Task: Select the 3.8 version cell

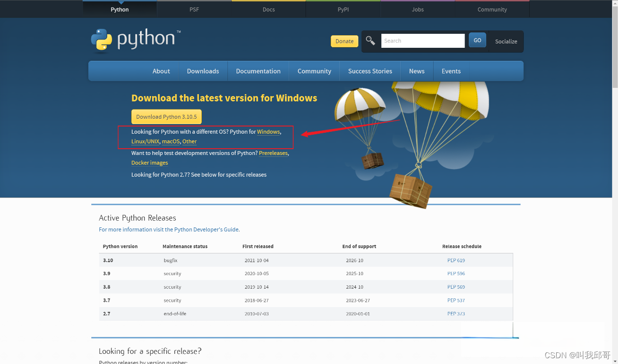Action: tap(107, 287)
